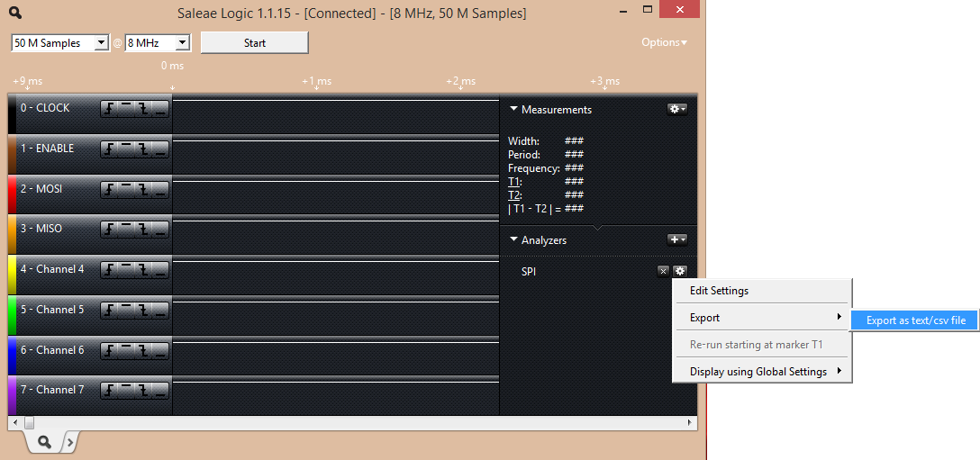Set rising edge trigger on CLOCK channel
The width and height of the screenshot is (980, 460).
pyautogui.click(x=109, y=108)
